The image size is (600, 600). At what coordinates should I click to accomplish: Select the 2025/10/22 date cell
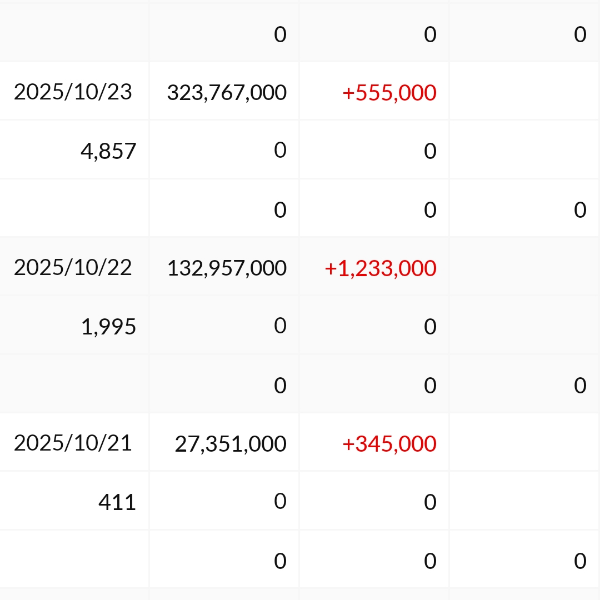click(x=73, y=267)
